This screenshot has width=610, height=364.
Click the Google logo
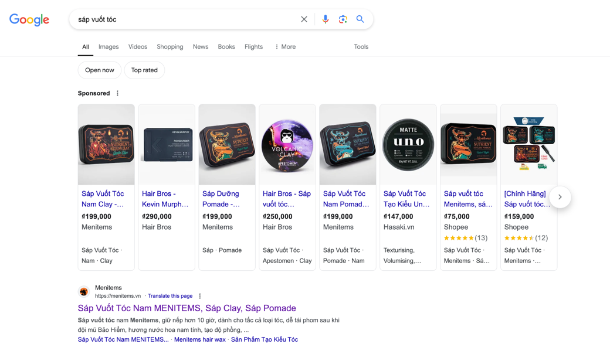click(x=29, y=19)
